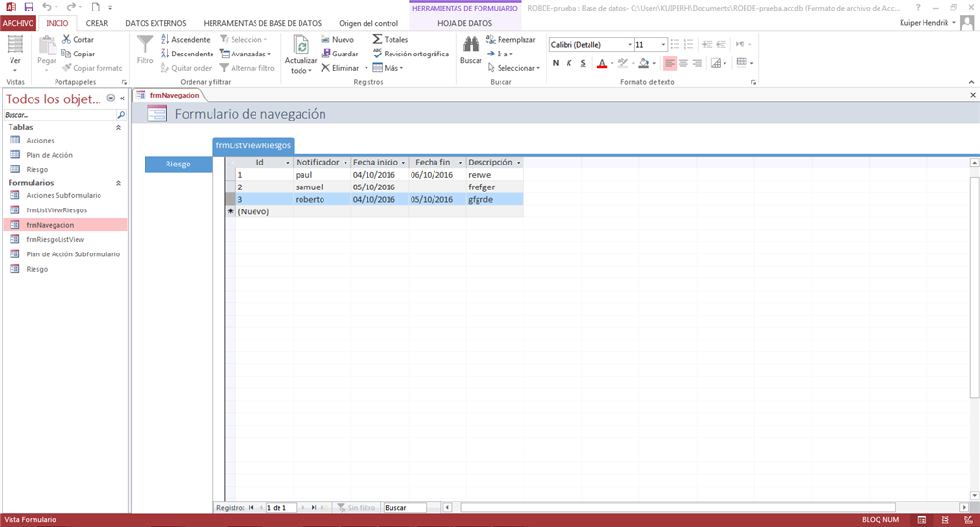The width and height of the screenshot is (980, 527).
Task: Click the record search Buscar box
Action: pyautogui.click(x=405, y=508)
